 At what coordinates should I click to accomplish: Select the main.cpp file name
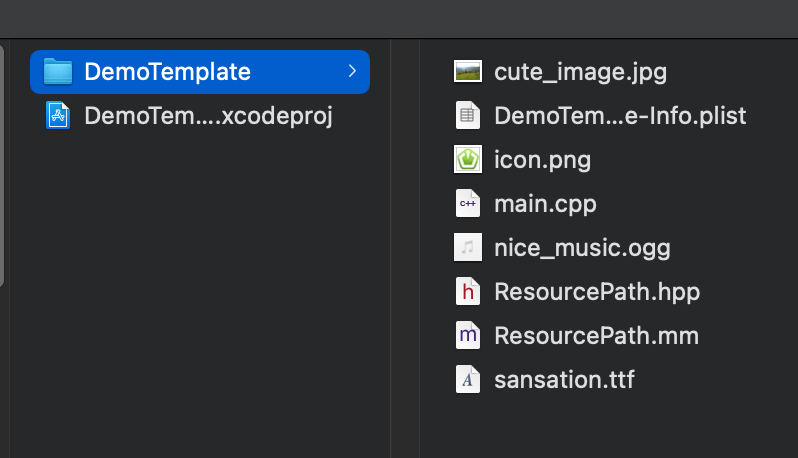[545, 203]
